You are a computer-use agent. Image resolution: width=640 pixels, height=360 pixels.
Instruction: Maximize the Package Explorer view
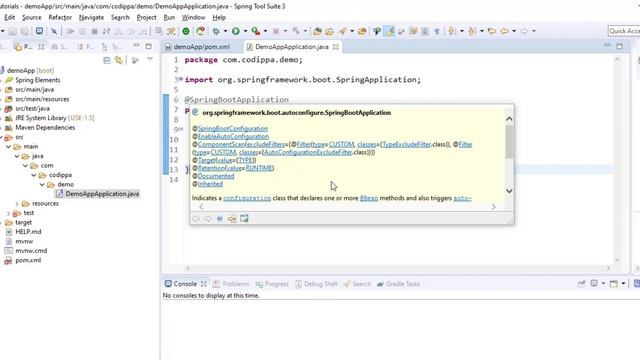click(x=149, y=46)
